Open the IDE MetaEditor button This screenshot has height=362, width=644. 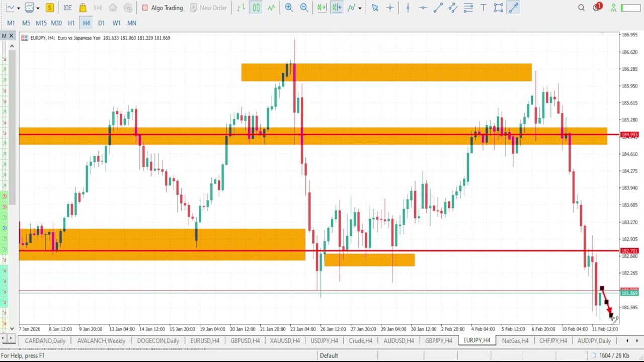[x=67, y=8]
